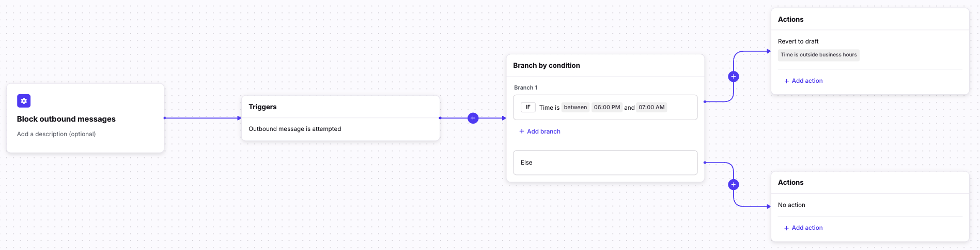This screenshot has height=250, width=980.
Task: Open the 07:00 AM end time selector
Action: (651, 108)
